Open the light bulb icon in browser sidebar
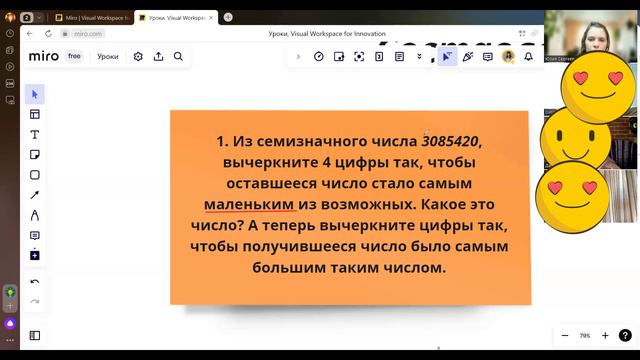This screenshot has width=640, height=360. tap(10, 292)
